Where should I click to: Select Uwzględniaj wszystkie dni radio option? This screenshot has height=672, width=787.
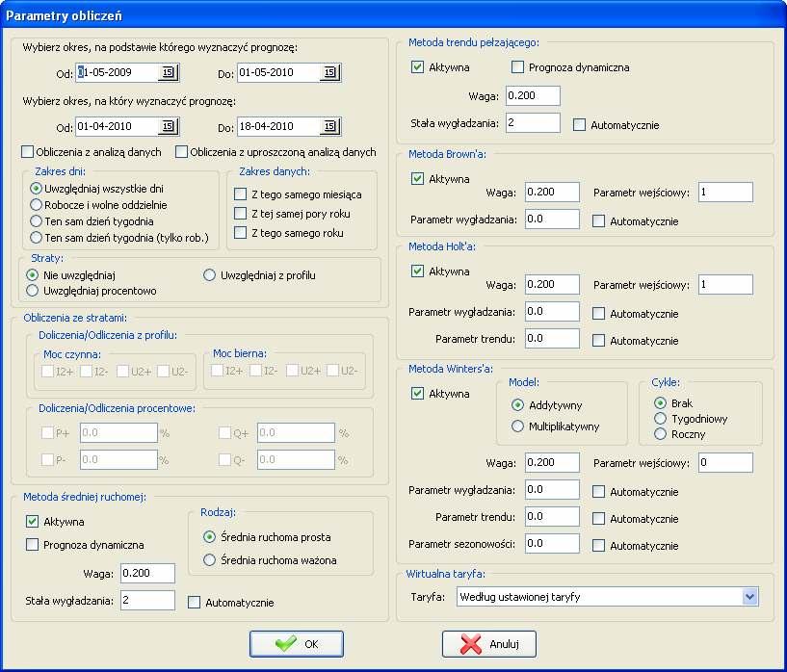click(x=36, y=189)
